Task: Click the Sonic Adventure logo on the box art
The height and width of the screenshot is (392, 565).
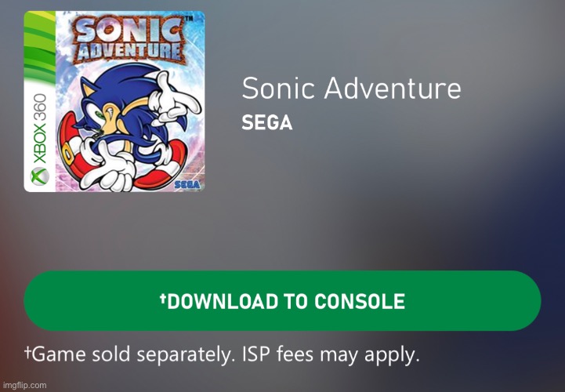Action: coord(129,40)
